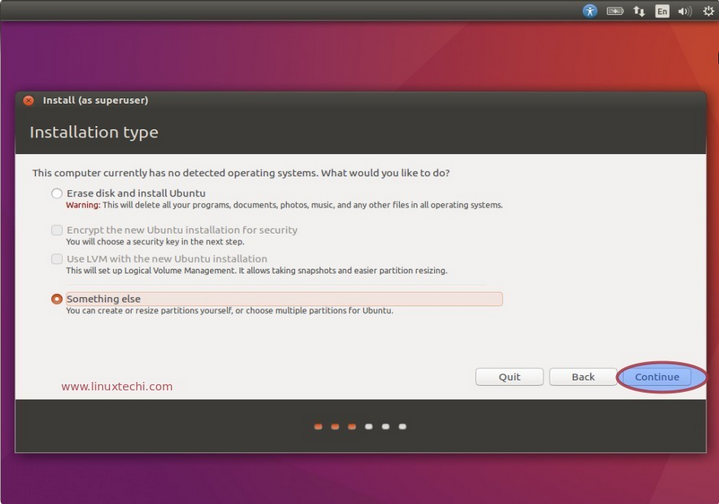Click 'Logical Volume Management' description text

click(256, 271)
